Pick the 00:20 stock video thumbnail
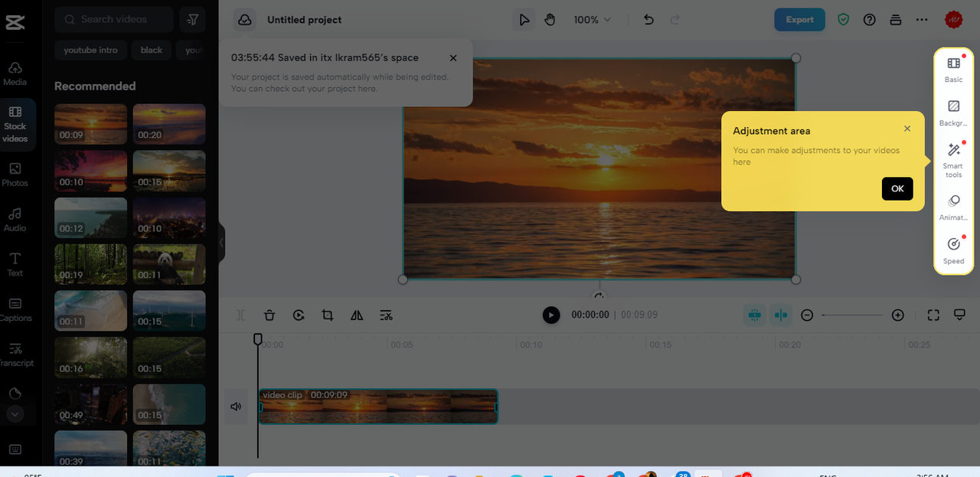Viewport: 980px width, 477px height. pos(169,124)
